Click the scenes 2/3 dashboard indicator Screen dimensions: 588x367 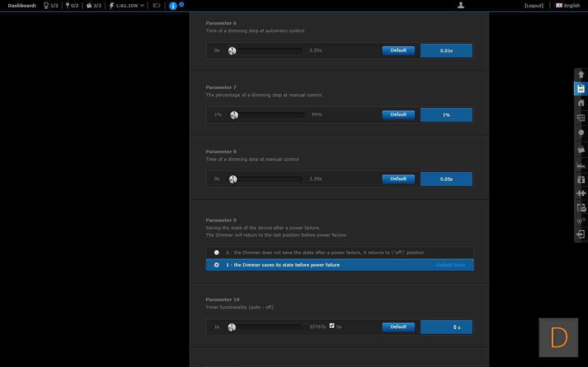click(94, 6)
